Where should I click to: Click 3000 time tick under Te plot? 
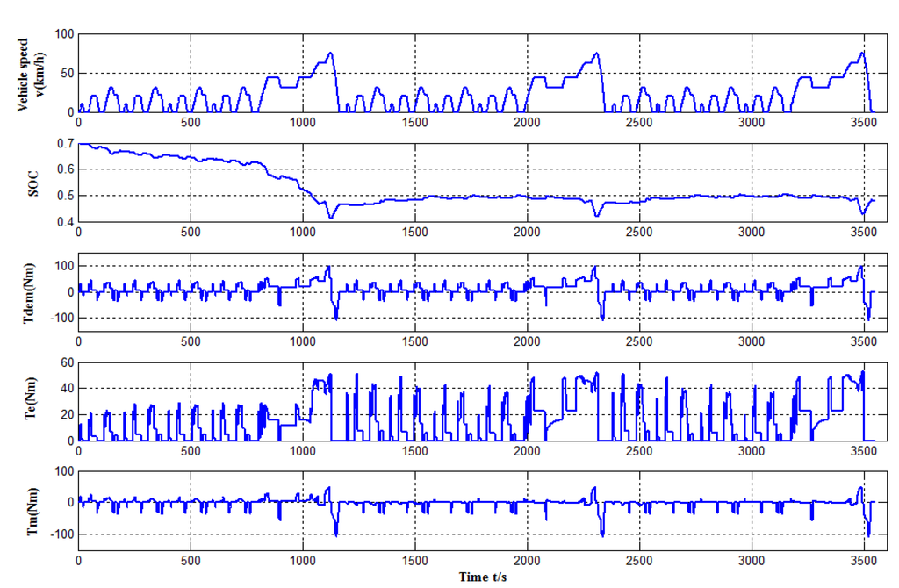[x=752, y=451]
